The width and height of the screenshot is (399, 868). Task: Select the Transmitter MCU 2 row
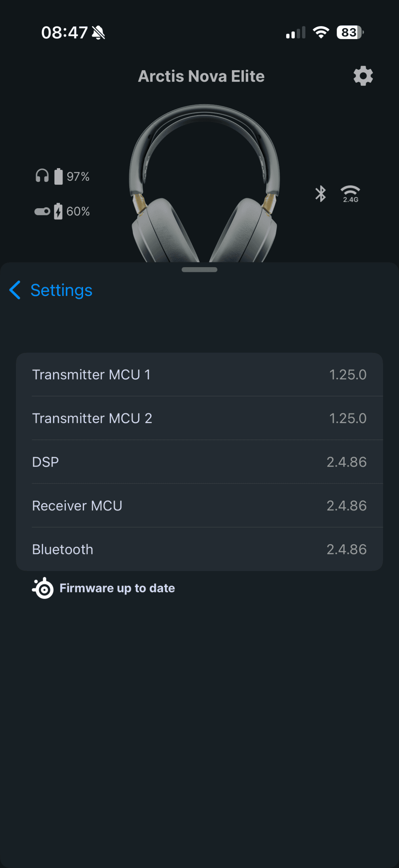click(x=199, y=418)
